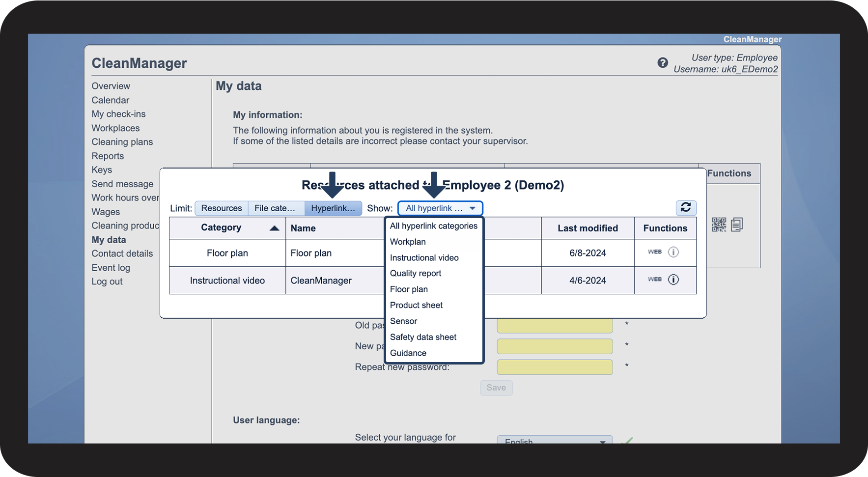This screenshot has height=477, width=868.
Task: Collapse the All hyperlink categories dropdown
Action: pos(440,208)
